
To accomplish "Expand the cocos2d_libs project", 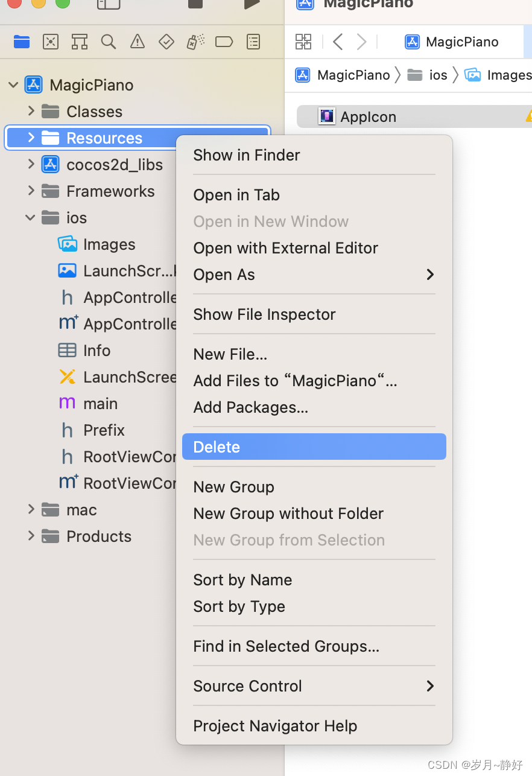I will click(31, 164).
